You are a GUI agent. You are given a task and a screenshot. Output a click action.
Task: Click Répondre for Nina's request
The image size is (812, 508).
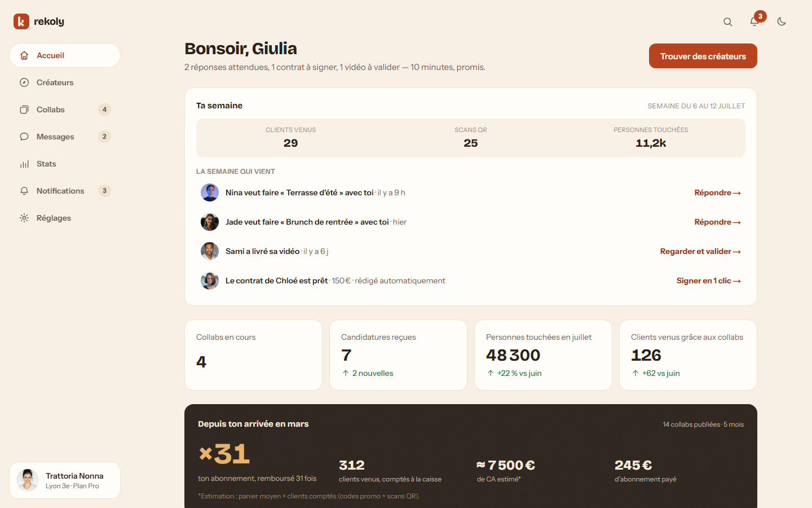717,193
